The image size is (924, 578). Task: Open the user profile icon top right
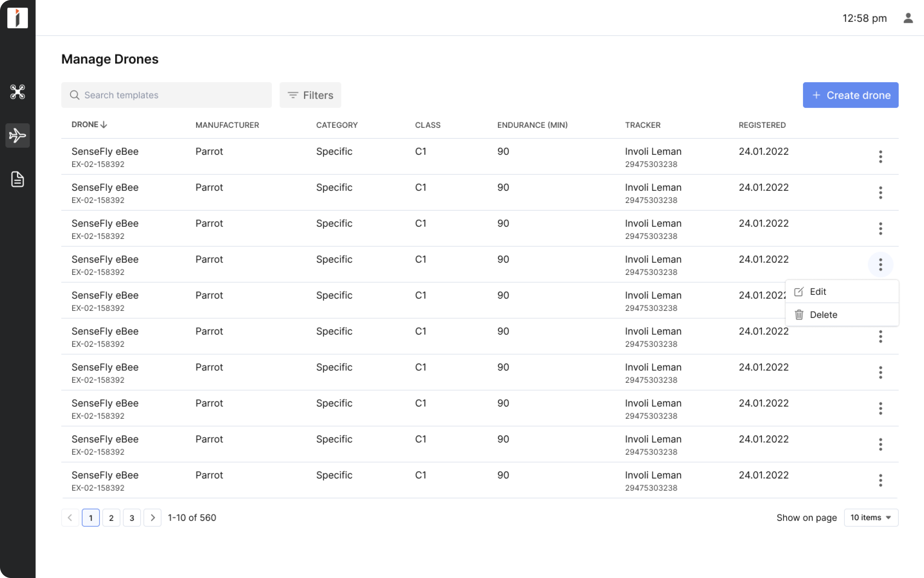coord(908,18)
